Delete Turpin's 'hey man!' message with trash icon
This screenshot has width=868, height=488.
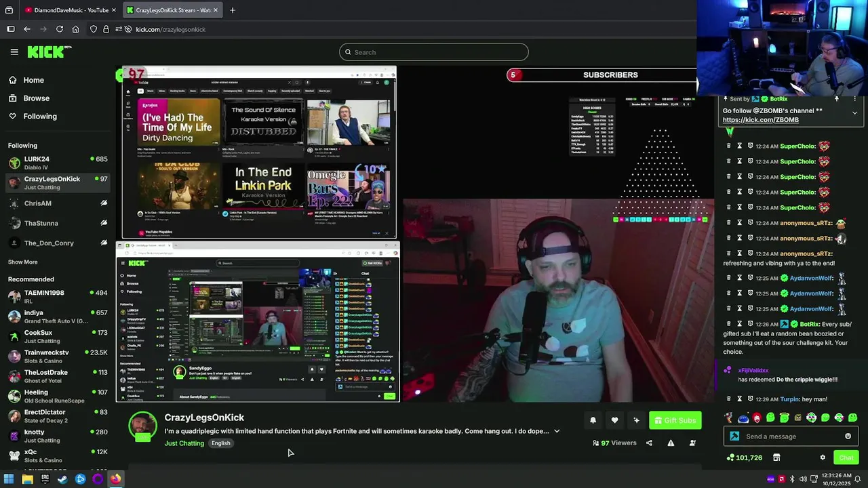(x=729, y=399)
